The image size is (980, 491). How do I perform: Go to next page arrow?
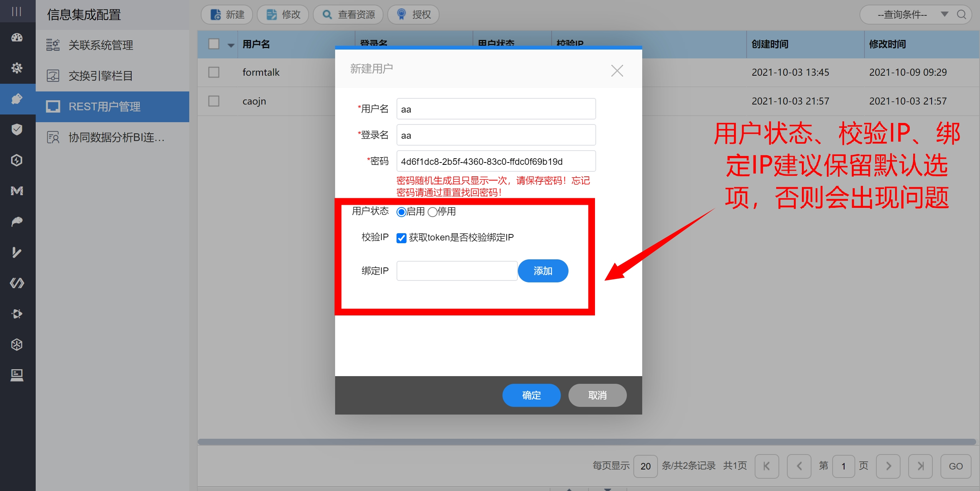tap(888, 466)
